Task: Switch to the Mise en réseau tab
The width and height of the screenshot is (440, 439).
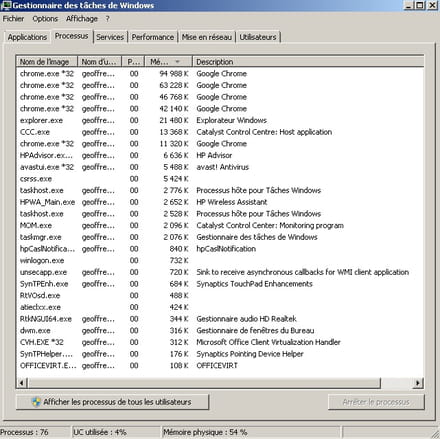Action: tap(207, 37)
